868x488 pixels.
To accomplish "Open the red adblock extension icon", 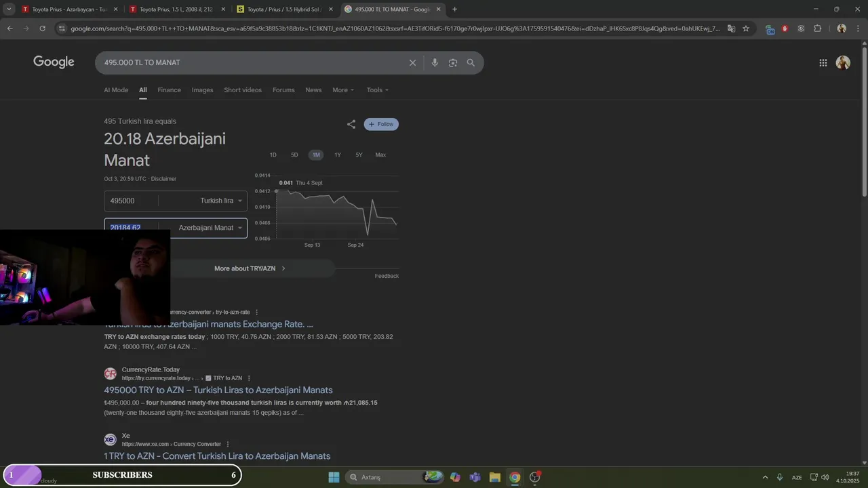I will (785, 28).
